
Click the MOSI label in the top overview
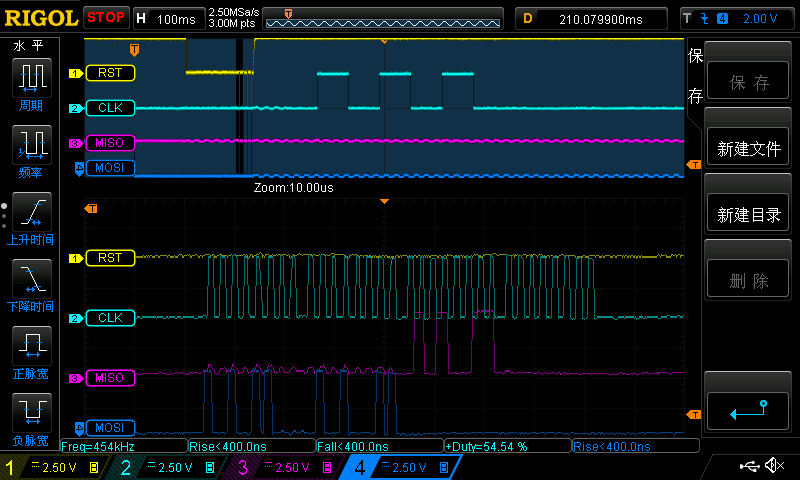pos(110,168)
